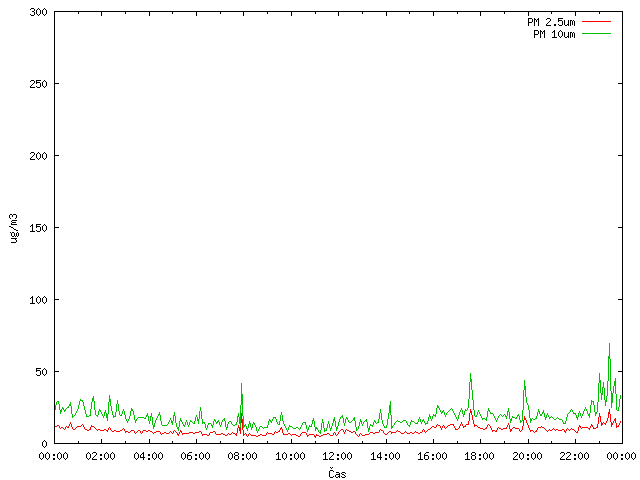Click the 04:00 time label
The width and height of the screenshot is (640, 480).
(148, 456)
